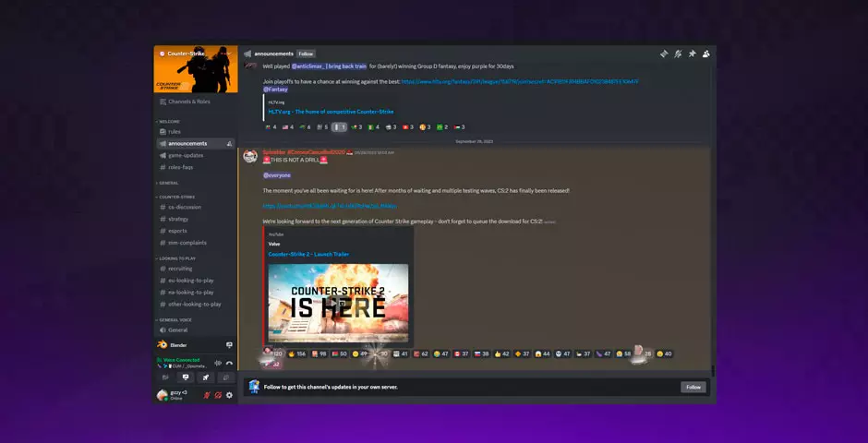Collapse the GENERAL VOICE category
Image resolution: width=868 pixels, height=443 pixels.
pos(175,319)
